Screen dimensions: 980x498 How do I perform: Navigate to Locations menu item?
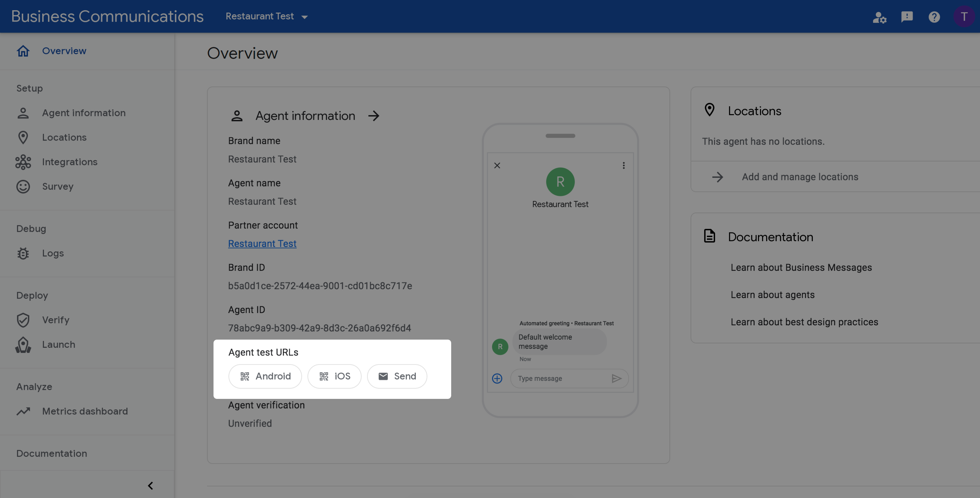(x=63, y=137)
